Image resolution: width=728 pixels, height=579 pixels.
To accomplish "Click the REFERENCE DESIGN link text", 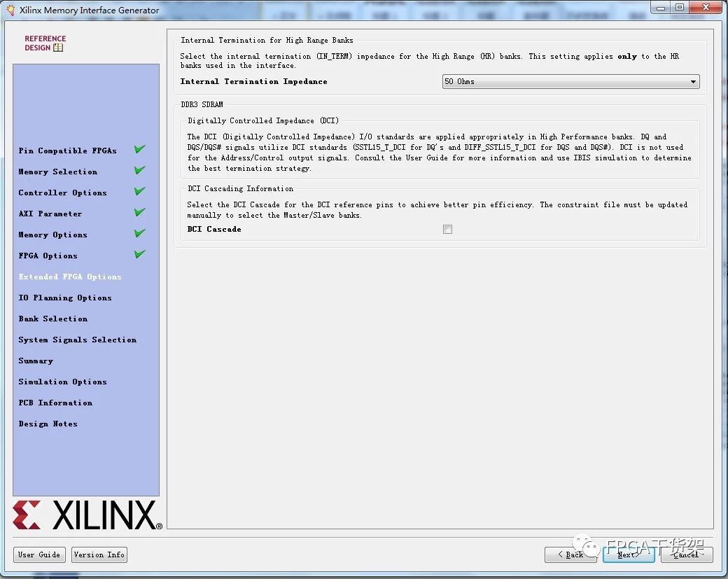I will click(45, 43).
